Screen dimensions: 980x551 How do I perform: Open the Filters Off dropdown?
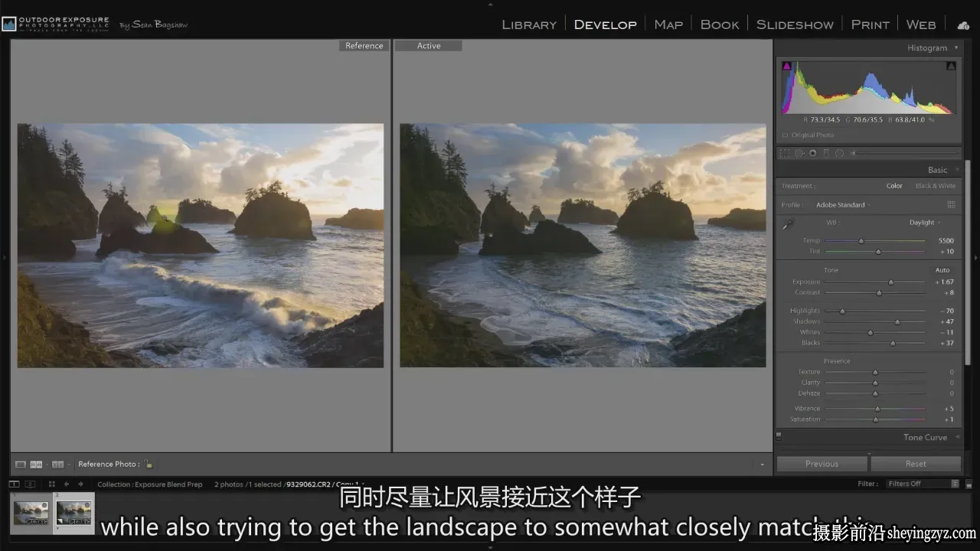pos(922,484)
